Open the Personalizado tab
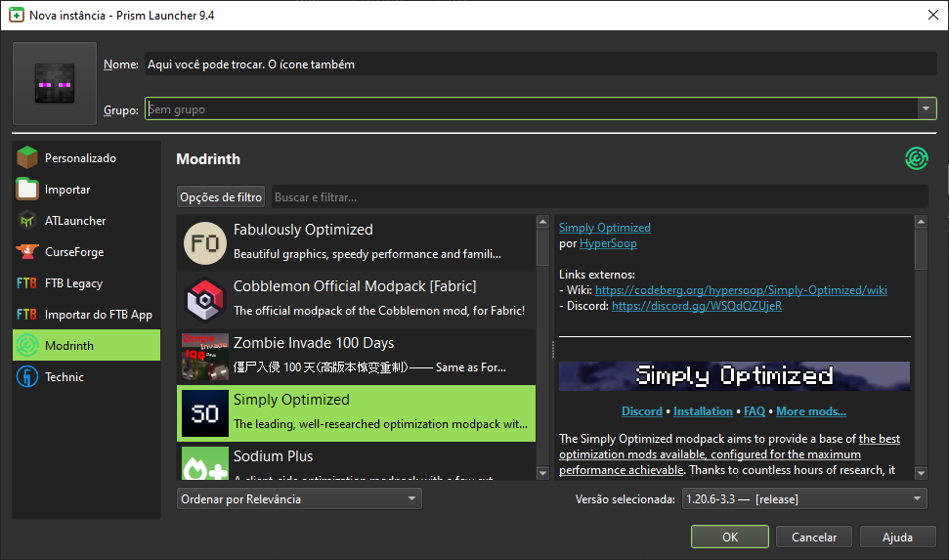The width and height of the screenshot is (949, 560). click(x=87, y=158)
